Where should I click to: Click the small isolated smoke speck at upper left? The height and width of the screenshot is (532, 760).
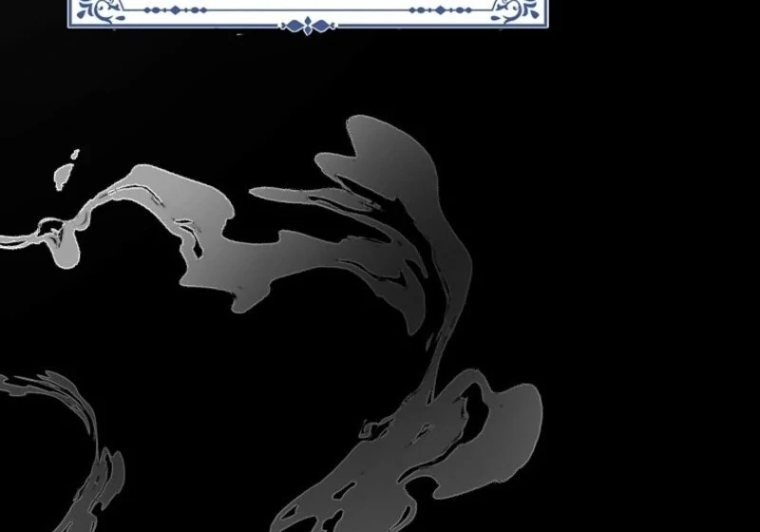(64, 175)
